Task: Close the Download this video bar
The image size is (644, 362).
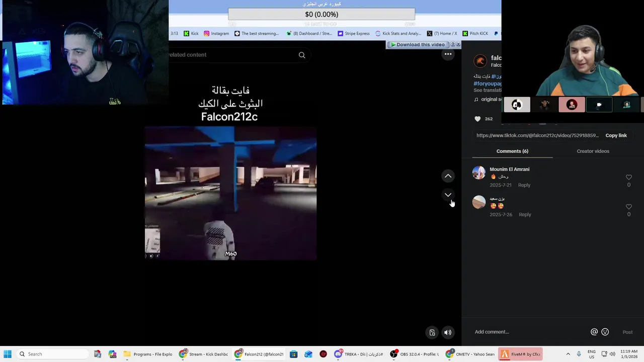Action: pos(458,45)
